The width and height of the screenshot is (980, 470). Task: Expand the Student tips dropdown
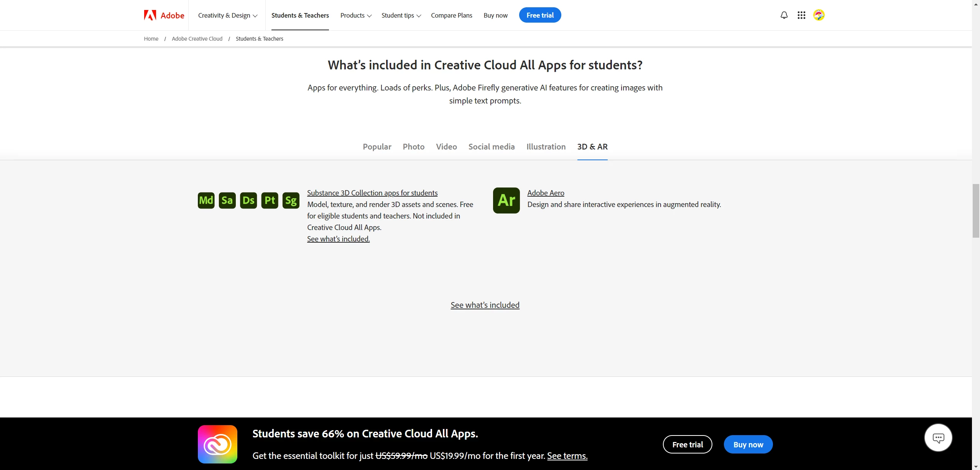(x=401, y=15)
